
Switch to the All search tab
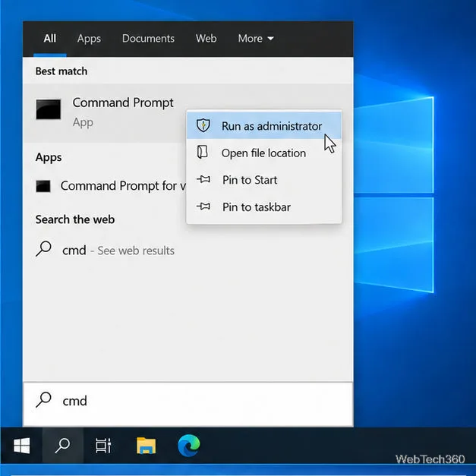(50, 39)
